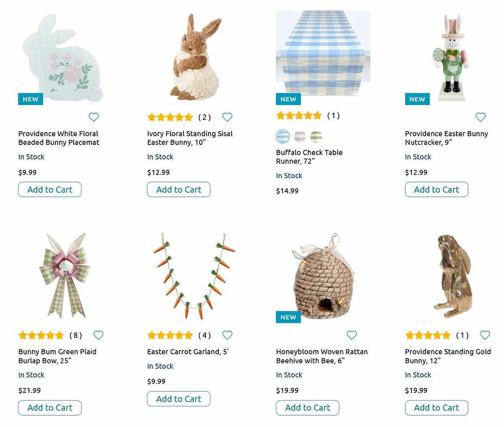Add Beaded Bunny Placemat to cart

point(50,190)
